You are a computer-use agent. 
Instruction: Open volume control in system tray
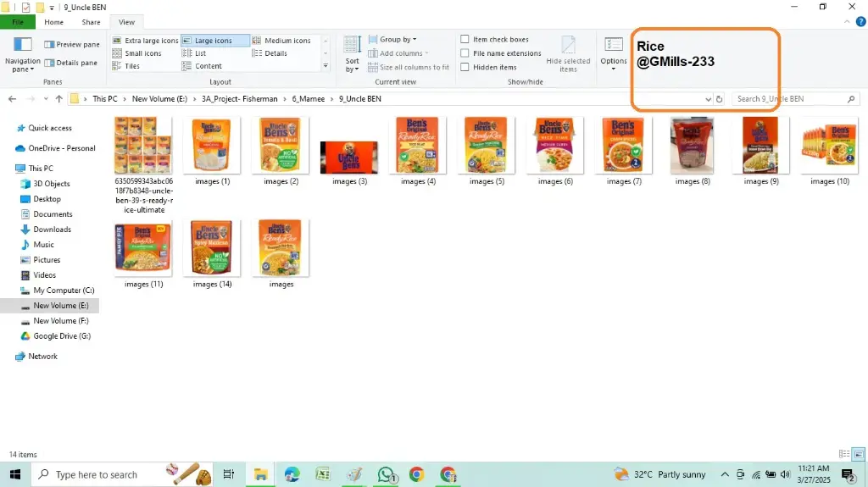pos(786,474)
